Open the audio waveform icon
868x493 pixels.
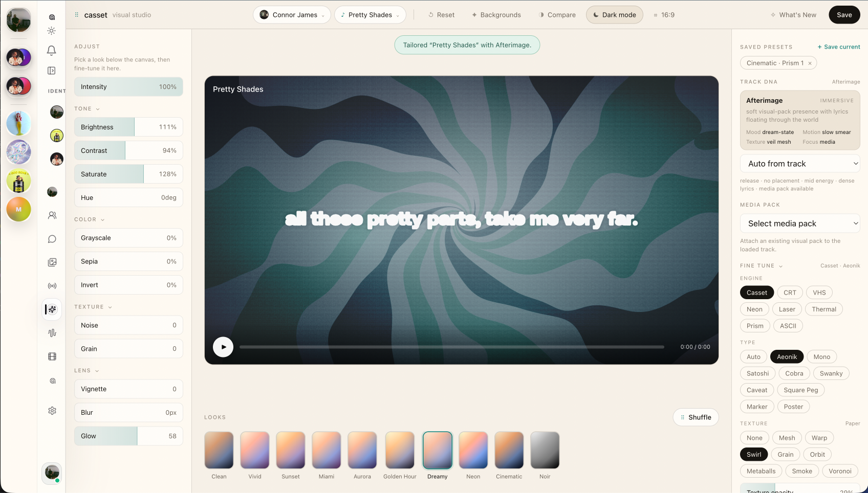tap(52, 333)
